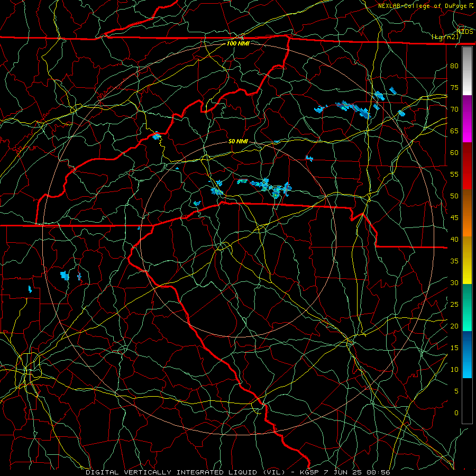
Task: Click the legend value 30
Action: tap(454, 282)
